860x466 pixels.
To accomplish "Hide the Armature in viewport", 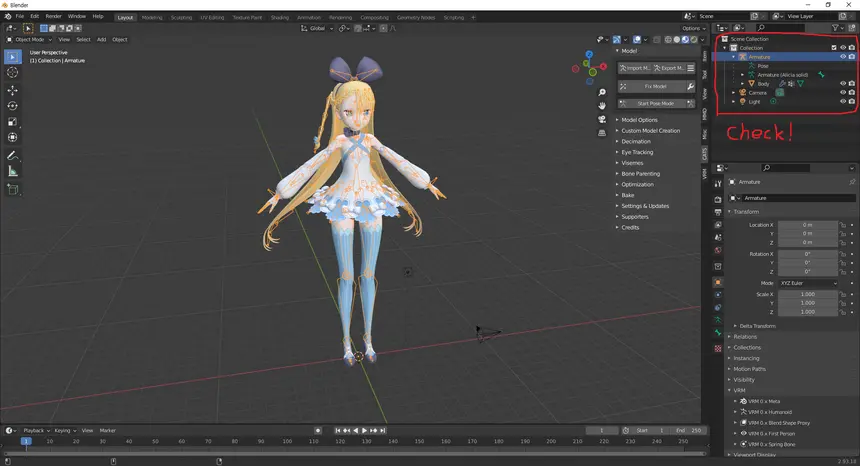I will [843, 56].
